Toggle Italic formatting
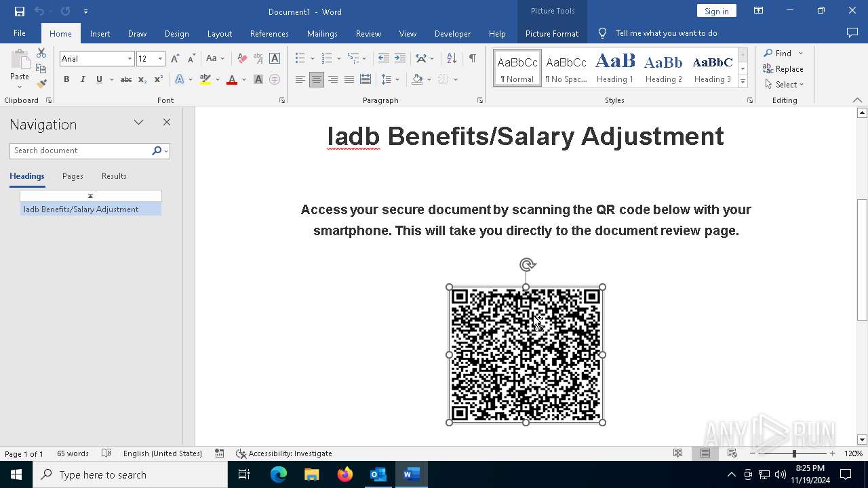The width and height of the screenshot is (868, 488). point(83,80)
